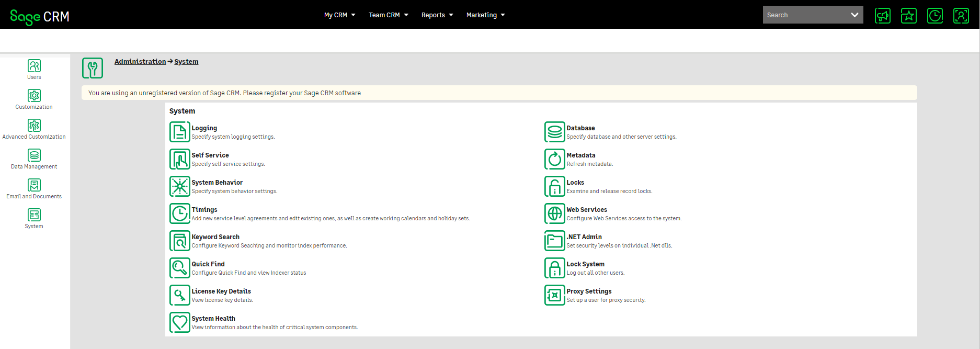Click the Metadata refresh icon

coord(555,159)
